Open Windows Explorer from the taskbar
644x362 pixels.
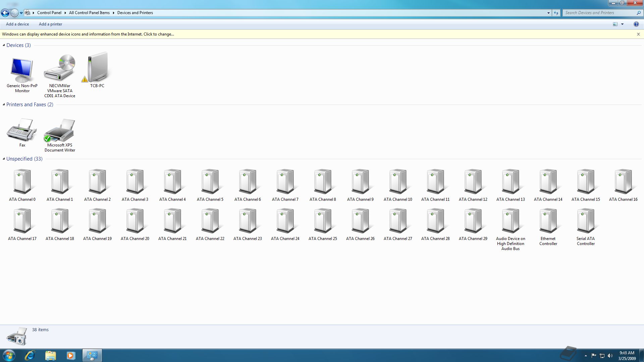click(x=50, y=356)
